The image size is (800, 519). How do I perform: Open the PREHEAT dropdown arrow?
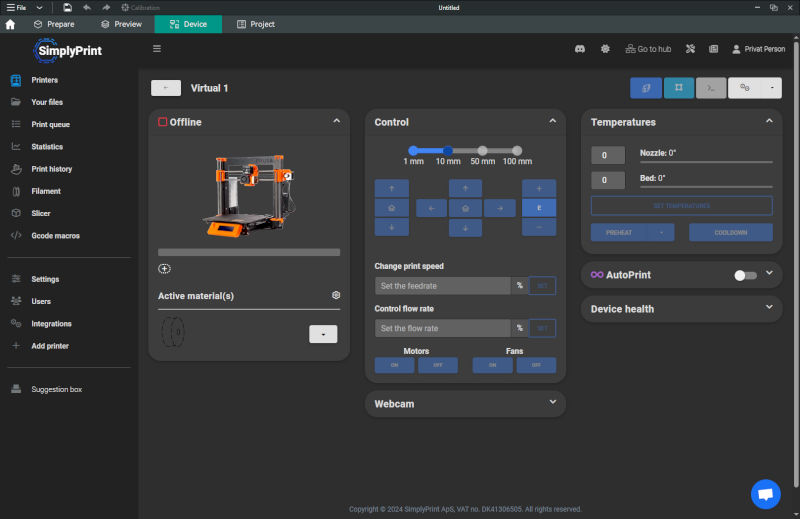point(661,232)
